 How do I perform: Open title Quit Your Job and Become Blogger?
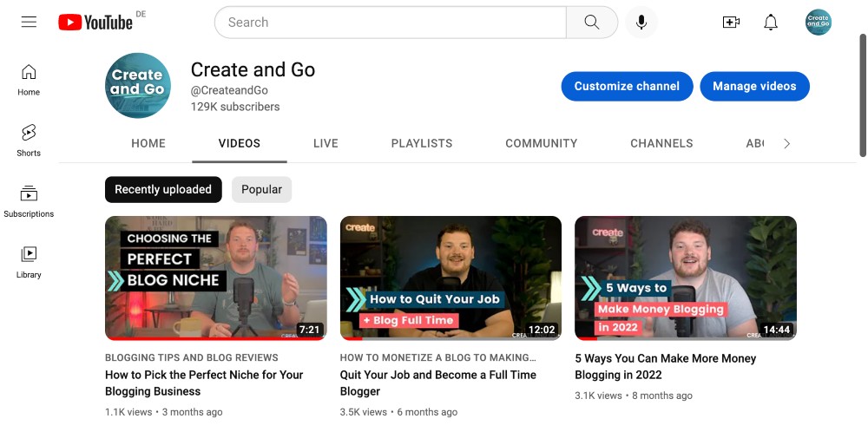437,383
